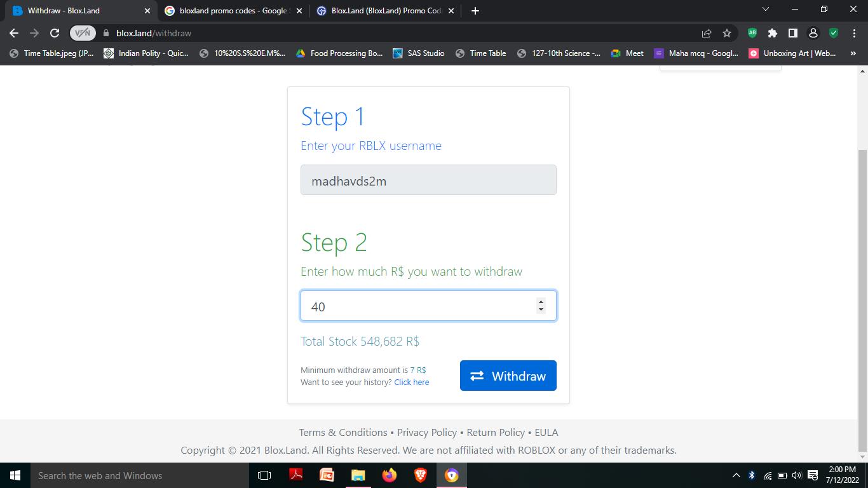The height and width of the screenshot is (488, 868).
Task: Open the Chrome three-dot menu
Action: (853, 33)
